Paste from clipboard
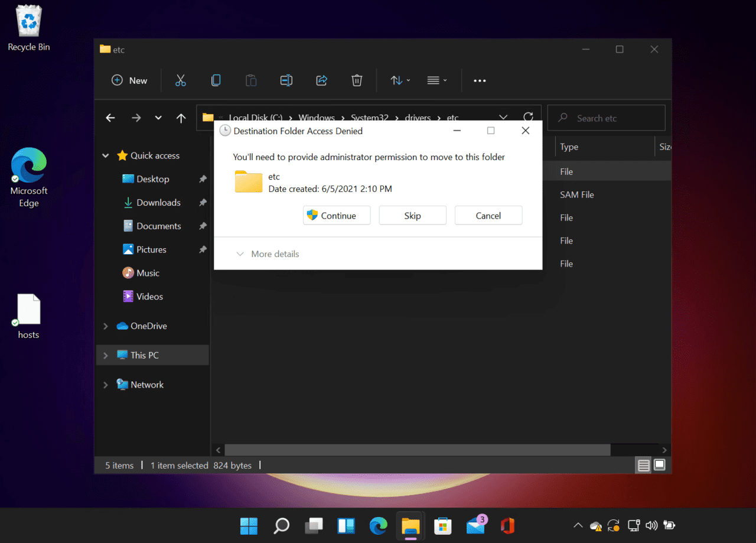 point(250,80)
